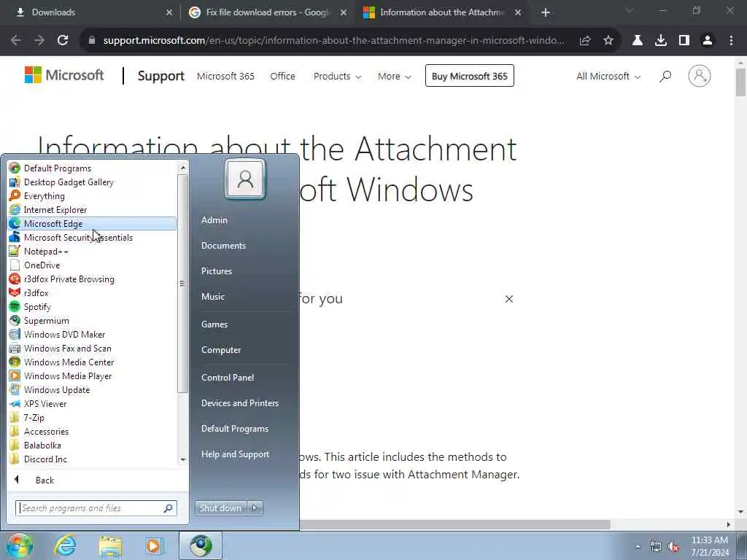Open Help and Support
747x560 pixels.
coord(236,454)
